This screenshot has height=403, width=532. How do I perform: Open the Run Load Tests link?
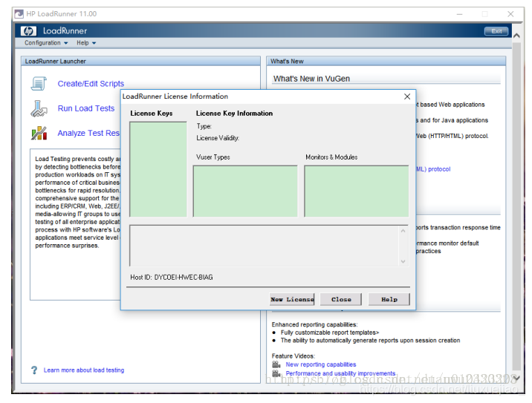click(x=86, y=108)
